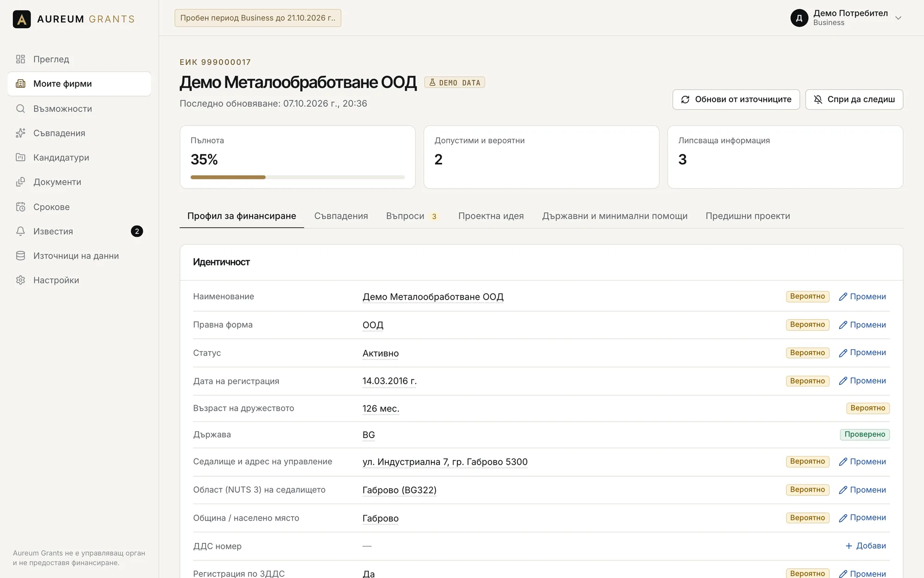This screenshot has width=924, height=578.
Task: Click Спри да следиш button
Action: (854, 99)
